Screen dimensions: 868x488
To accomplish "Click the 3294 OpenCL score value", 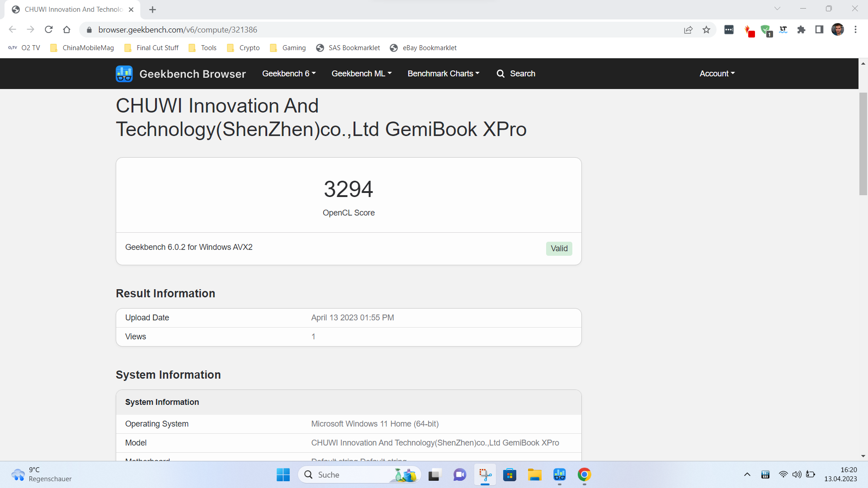I will pyautogui.click(x=349, y=189).
